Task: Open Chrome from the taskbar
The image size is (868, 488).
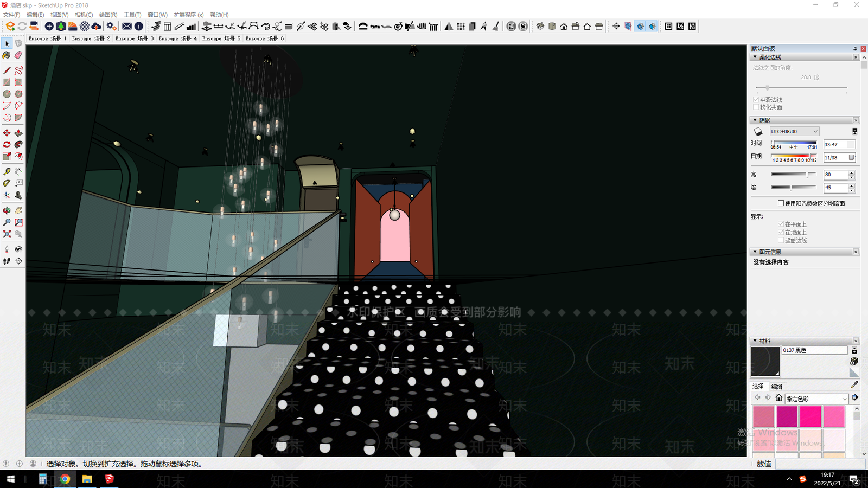Action: (x=65, y=479)
